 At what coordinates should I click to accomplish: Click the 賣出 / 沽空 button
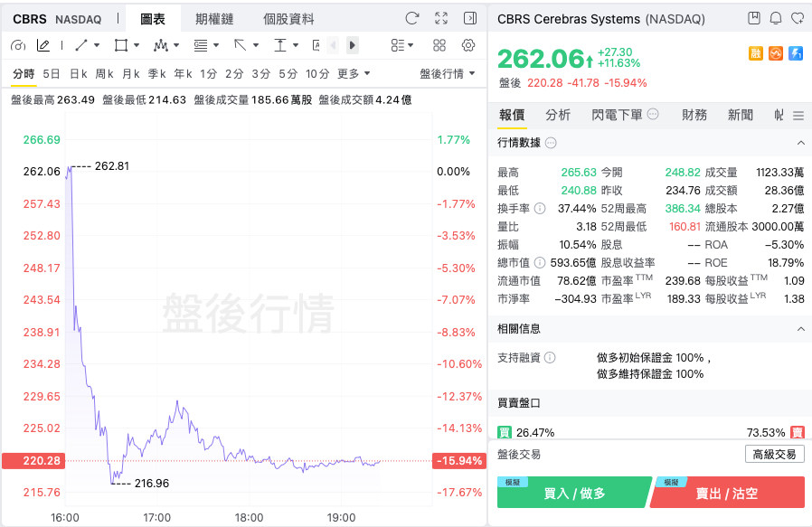coord(727,493)
